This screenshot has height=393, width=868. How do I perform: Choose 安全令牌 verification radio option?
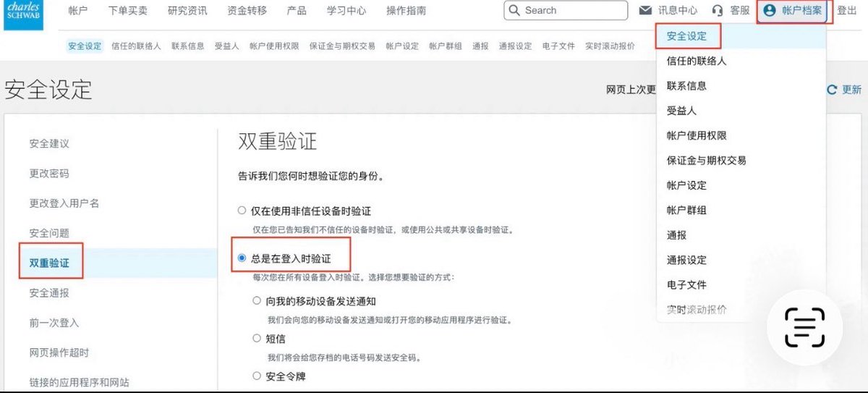tap(257, 376)
